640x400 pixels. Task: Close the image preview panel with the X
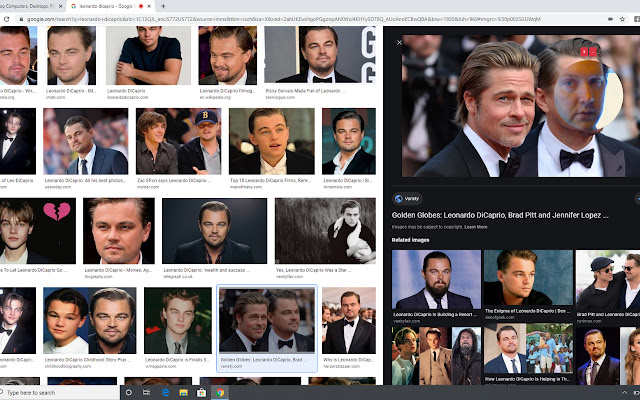pos(399,42)
